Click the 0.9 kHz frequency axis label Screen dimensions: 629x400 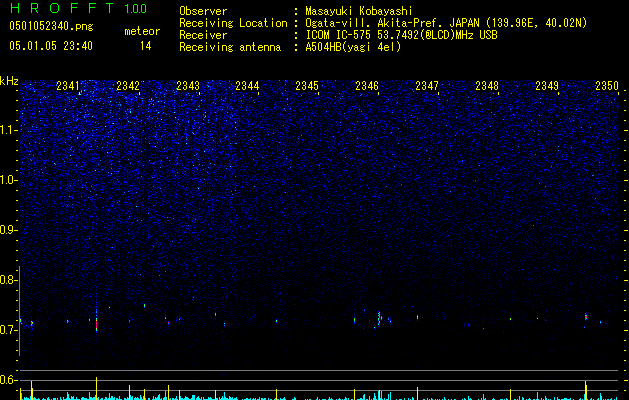click(8, 230)
